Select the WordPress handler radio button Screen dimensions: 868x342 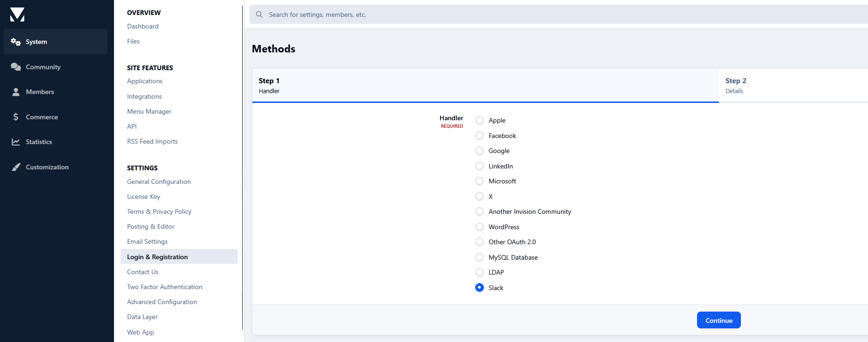(x=479, y=227)
